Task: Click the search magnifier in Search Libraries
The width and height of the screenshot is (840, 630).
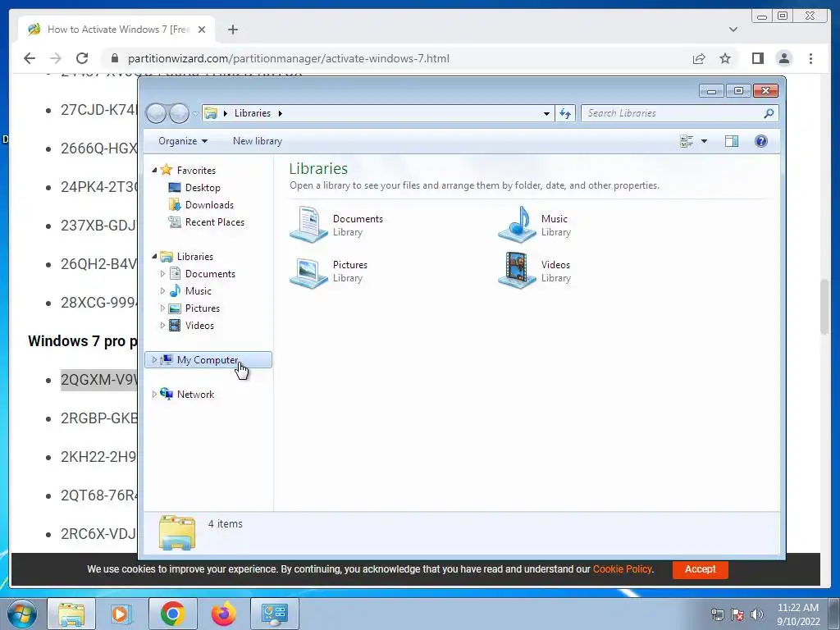Action: 769,113
